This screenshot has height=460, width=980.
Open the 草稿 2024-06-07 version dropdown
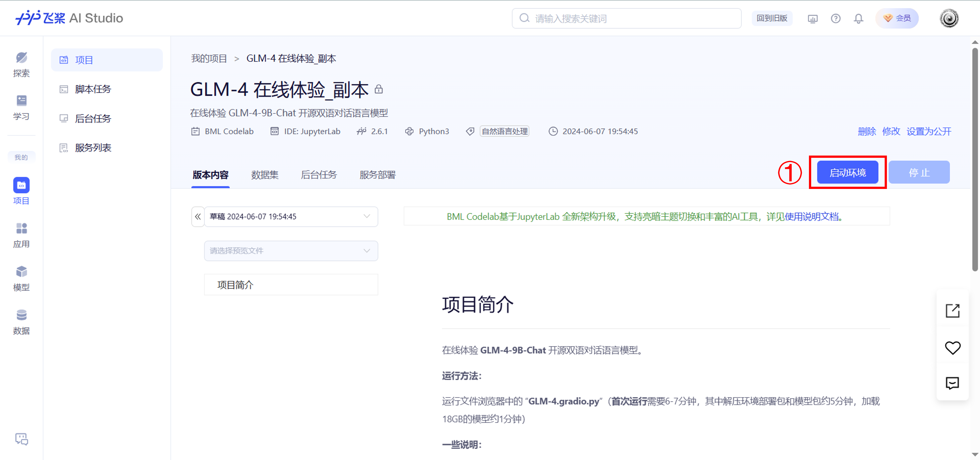pos(291,217)
